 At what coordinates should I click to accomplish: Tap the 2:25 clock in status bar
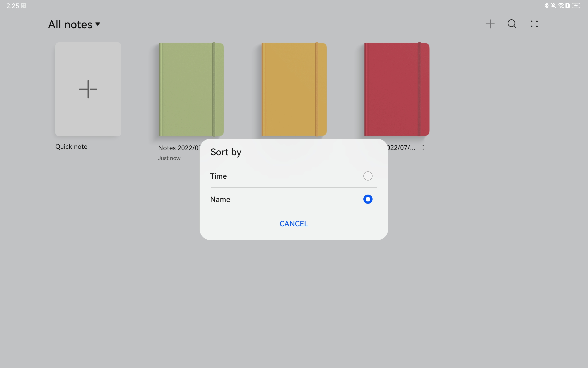coord(13,6)
